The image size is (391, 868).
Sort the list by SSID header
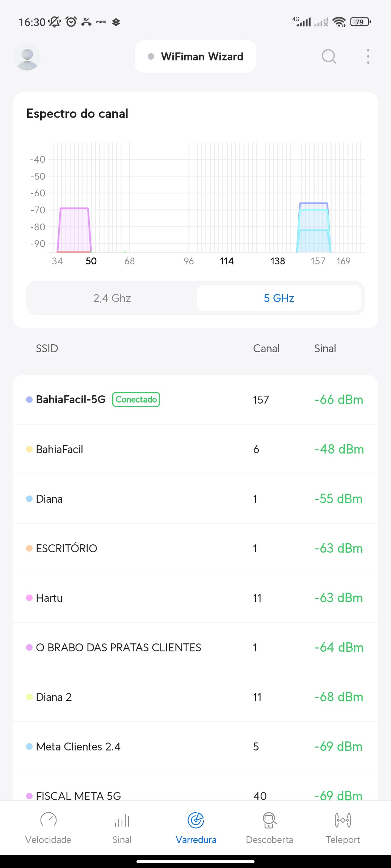(47, 348)
